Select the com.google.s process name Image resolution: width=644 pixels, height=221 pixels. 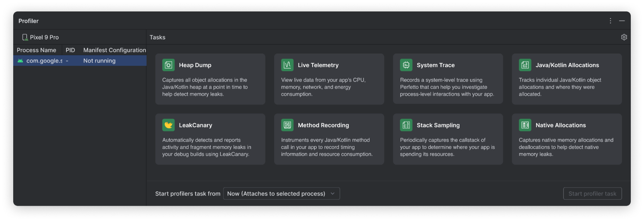44,61
